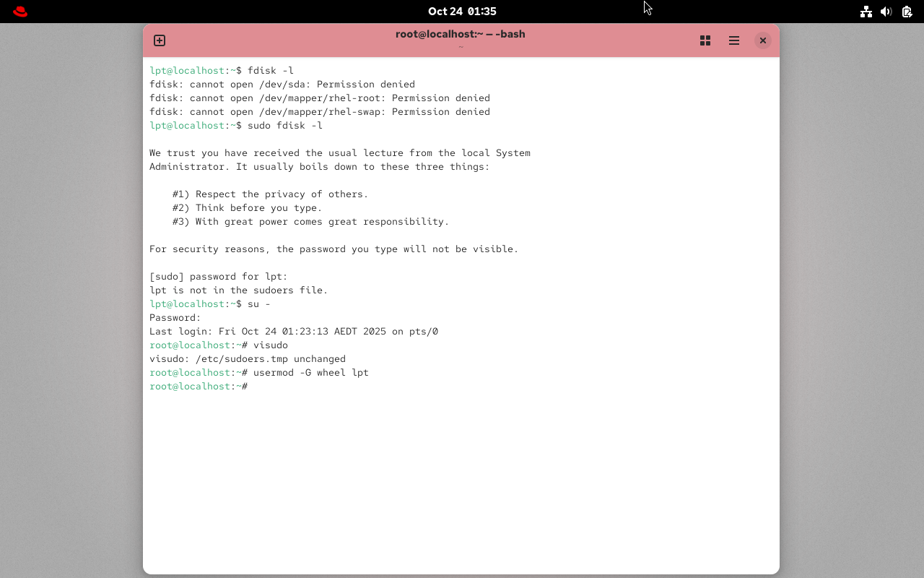Show the tab overview grid
Image resolution: width=924 pixels, height=578 pixels.
(705, 40)
